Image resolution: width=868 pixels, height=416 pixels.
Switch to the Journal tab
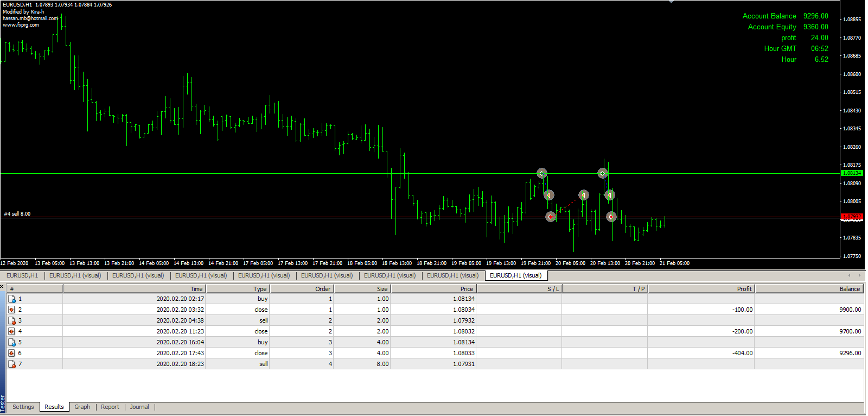pyautogui.click(x=139, y=407)
